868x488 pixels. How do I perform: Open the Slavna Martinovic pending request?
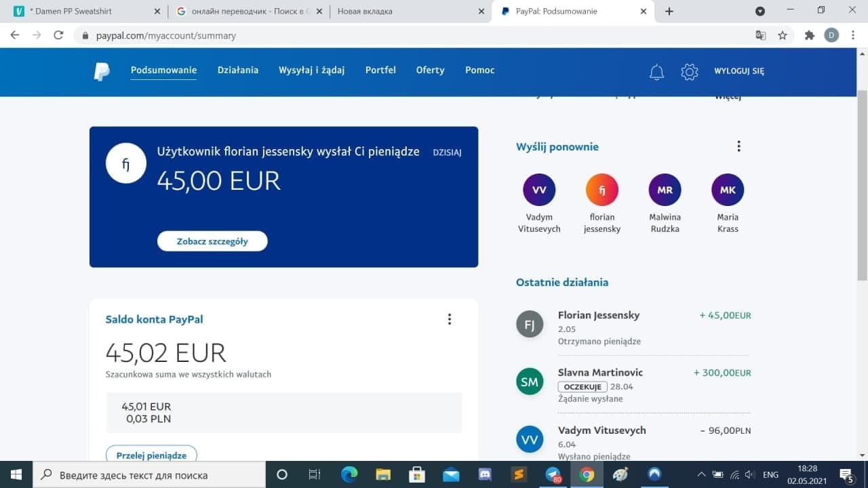pyautogui.click(x=633, y=385)
